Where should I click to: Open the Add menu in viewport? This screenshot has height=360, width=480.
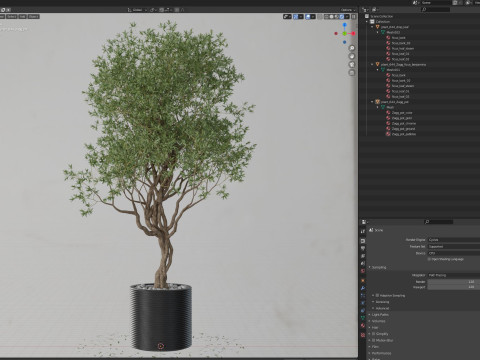coord(22,16)
